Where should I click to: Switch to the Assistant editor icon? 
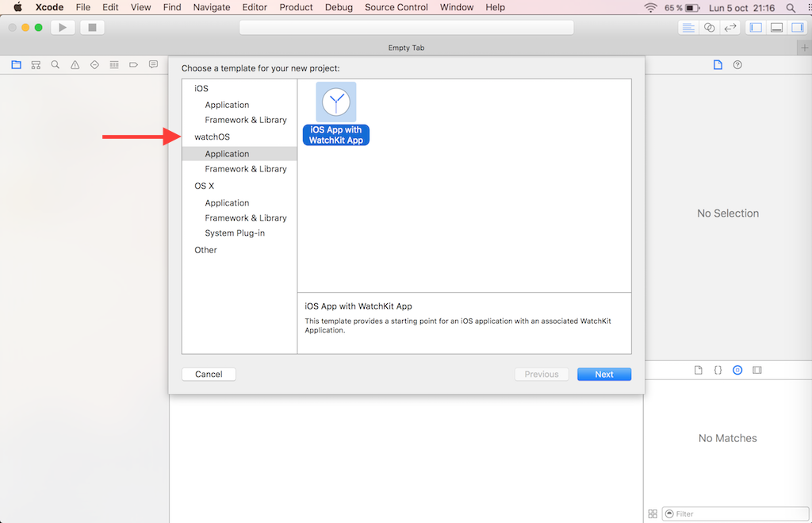710,28
